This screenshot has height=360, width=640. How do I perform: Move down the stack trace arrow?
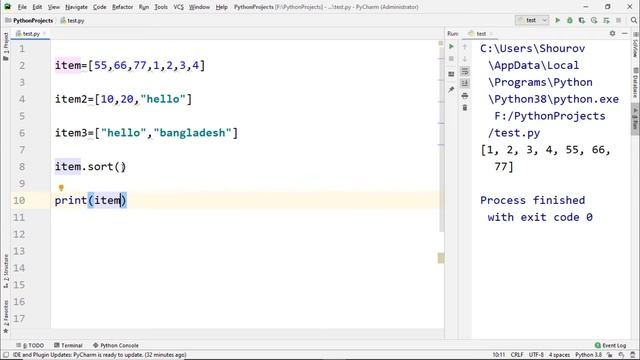click(x=464, y=59)
